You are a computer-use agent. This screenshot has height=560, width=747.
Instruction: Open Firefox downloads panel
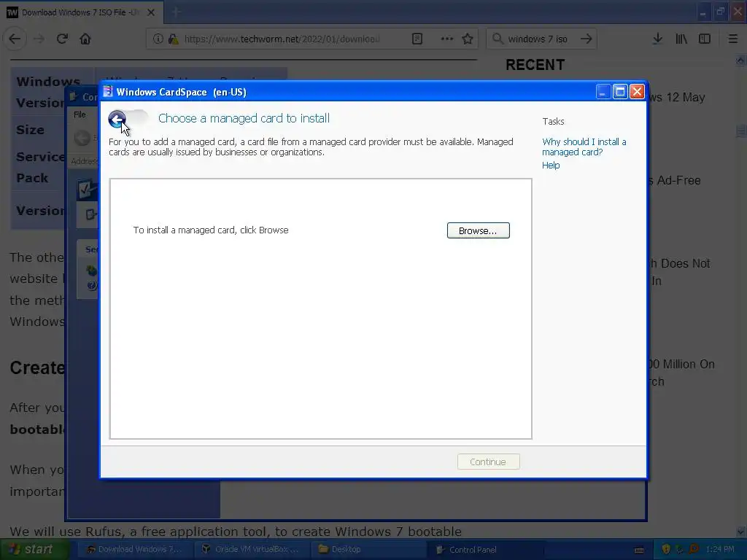coord(658,39)
